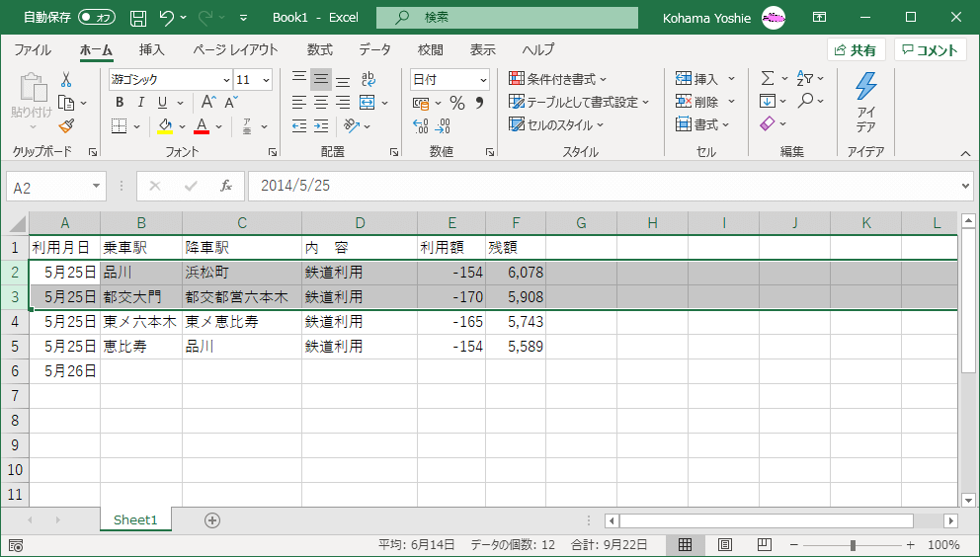Click the zoom slider handle
The width and height of the screenshot is (980, 557).
tap(853, 545)
